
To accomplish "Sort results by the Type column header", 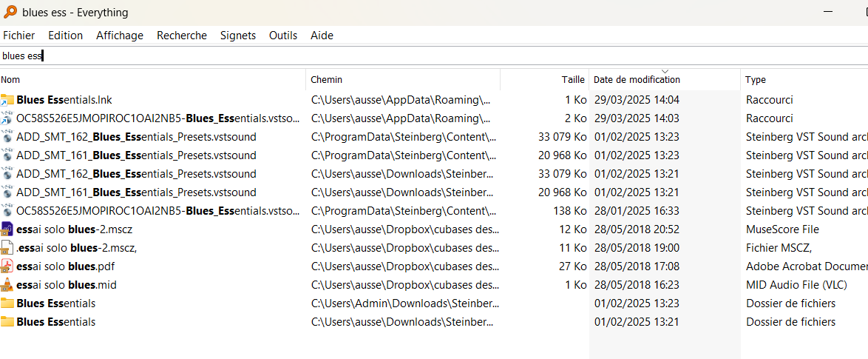I will coord(804,80).
